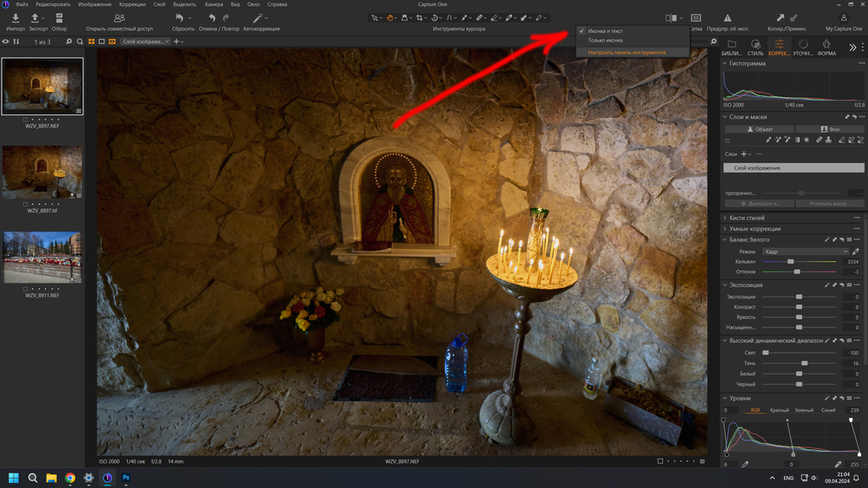Click the Сбросить reset icon
The image size is (868, 488).
180,19
